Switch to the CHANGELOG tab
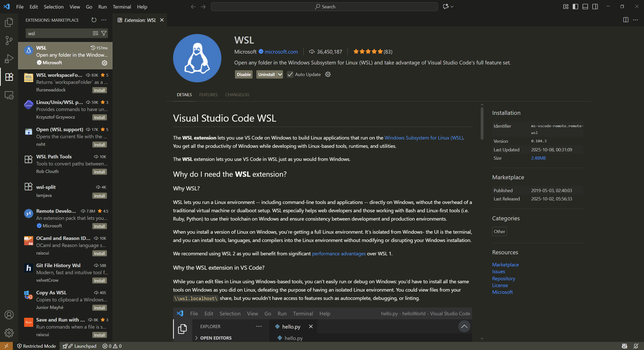Screen dimensions: 644x350 pyautogui.click(x=237, y=94)
